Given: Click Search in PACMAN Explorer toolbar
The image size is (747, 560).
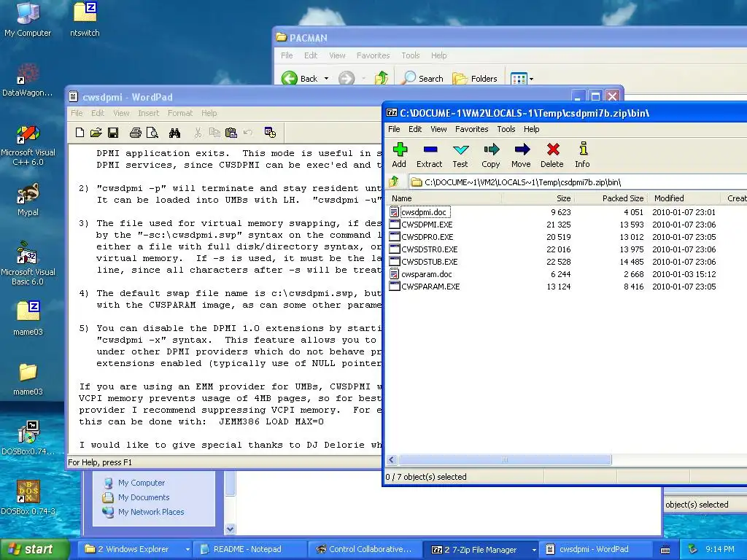Looking at the screenshot, I should pyautogui.click(x=422, y=79).
